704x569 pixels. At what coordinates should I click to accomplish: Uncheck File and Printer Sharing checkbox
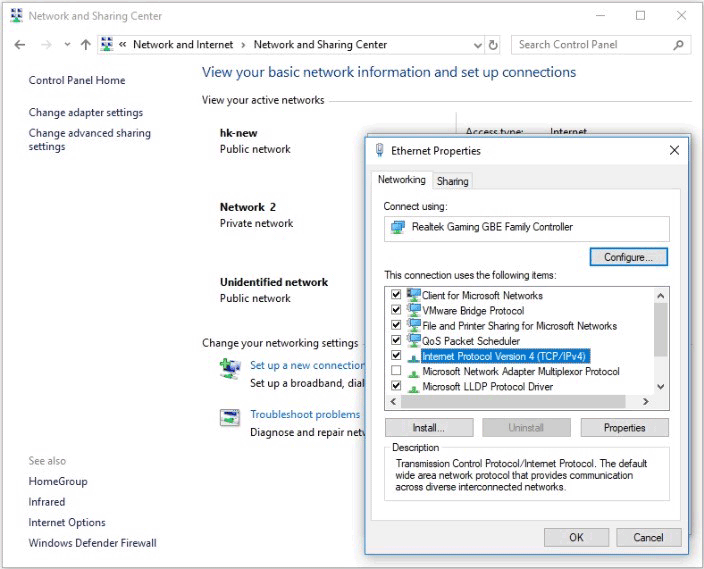click(396, 325)
